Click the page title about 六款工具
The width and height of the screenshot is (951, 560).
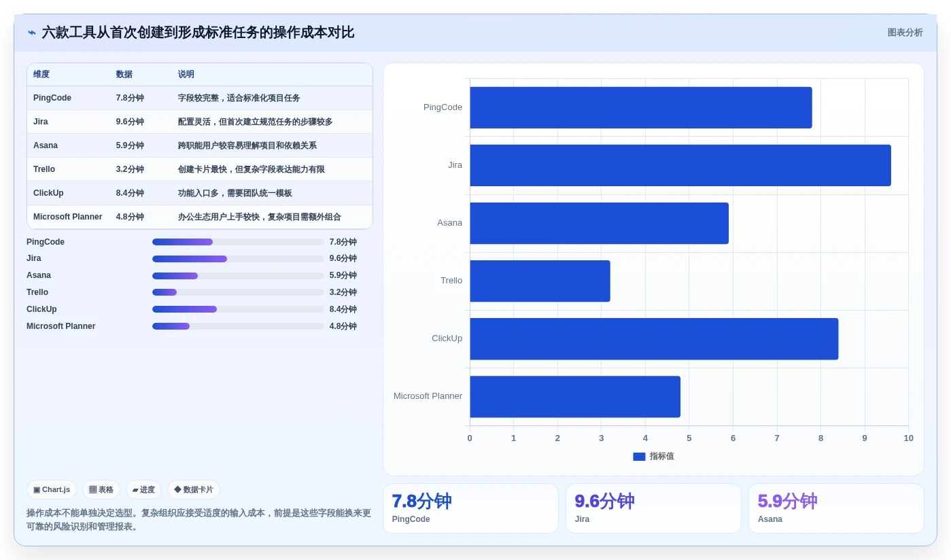(x=198, y=33)
